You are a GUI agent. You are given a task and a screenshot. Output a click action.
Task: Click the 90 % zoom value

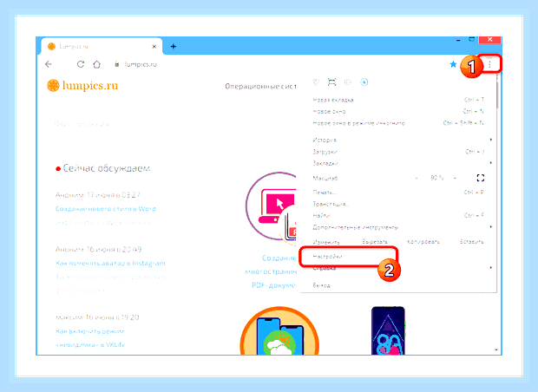click(x=436, y=178)
